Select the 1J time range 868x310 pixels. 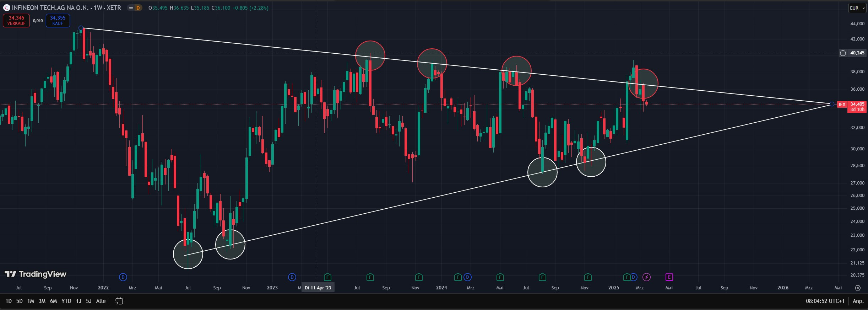pyautogui.click(x=78, y=301)
